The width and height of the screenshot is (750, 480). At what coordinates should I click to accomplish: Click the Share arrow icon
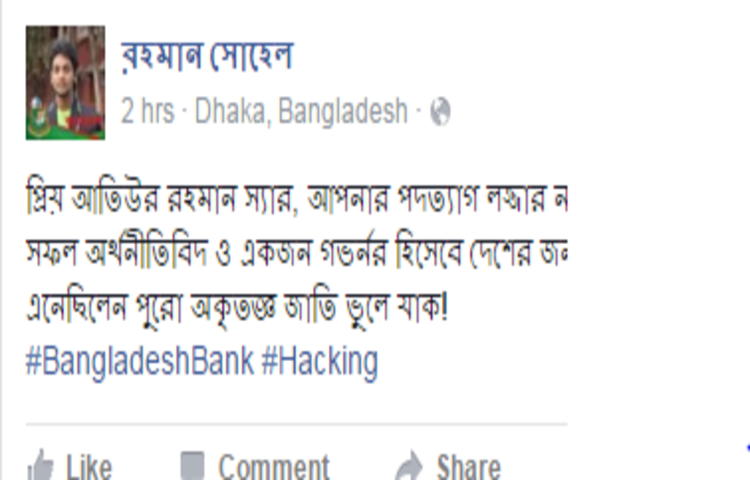[409, 466]
